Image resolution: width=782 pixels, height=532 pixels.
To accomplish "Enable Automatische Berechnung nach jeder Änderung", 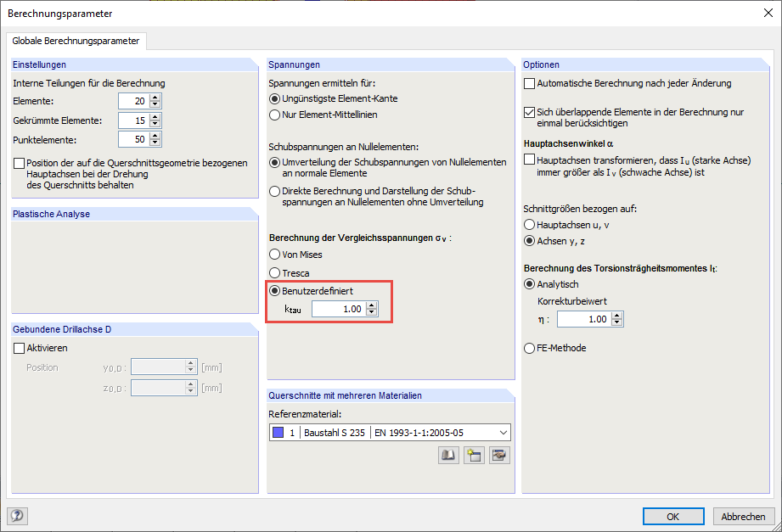I will [528, 83].
